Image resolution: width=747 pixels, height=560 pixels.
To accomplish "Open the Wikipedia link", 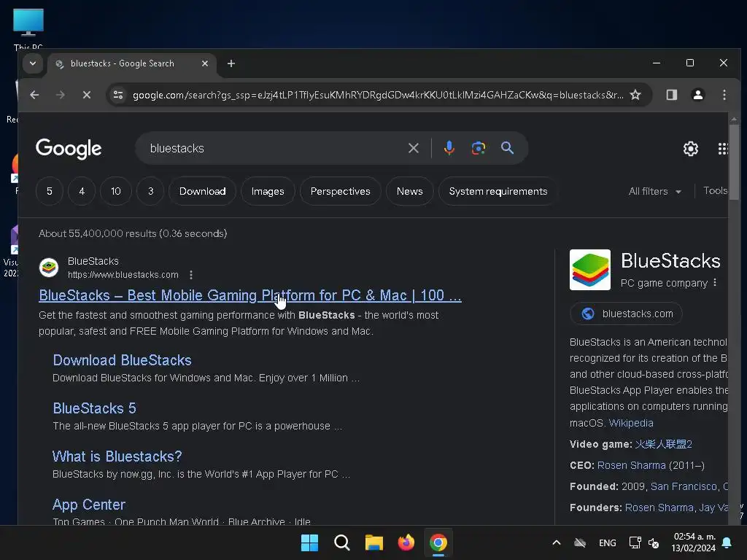I will [631, 423].
